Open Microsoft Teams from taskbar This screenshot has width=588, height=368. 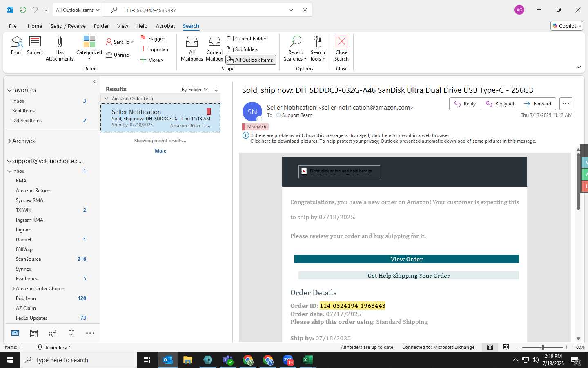click(x=228, y=360)
